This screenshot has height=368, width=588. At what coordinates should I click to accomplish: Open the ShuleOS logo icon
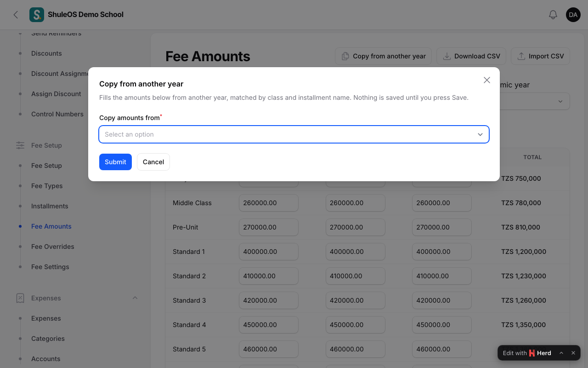pos(37,15)
